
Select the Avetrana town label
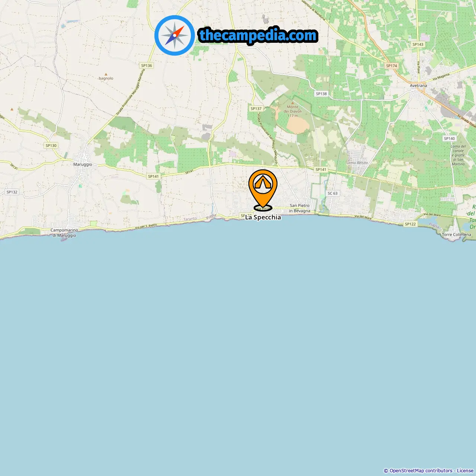point(418,86)
